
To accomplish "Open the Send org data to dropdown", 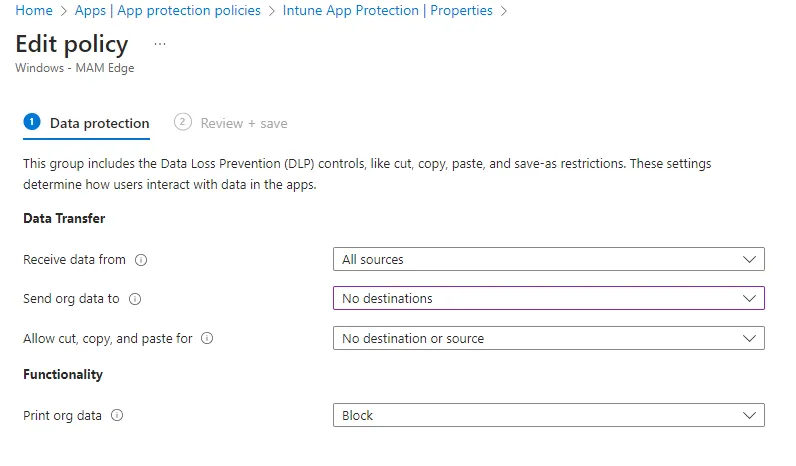I will [x=548, y=298].
